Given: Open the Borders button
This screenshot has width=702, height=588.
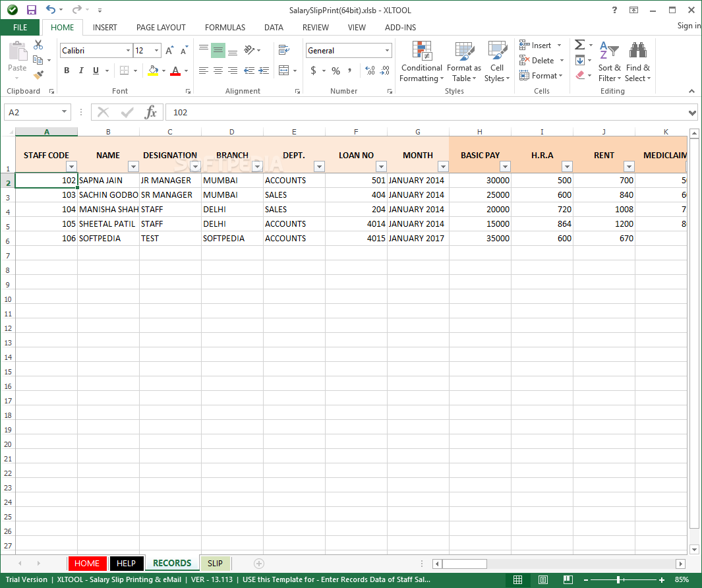Looking at the screenshot, I should click(x=125, y=71).
